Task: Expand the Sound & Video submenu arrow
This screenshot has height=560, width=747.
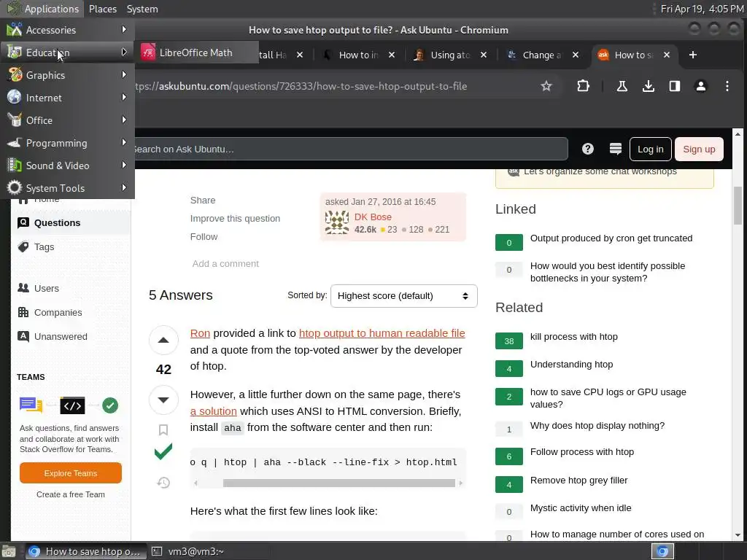Action: click(x=124, y=166)
